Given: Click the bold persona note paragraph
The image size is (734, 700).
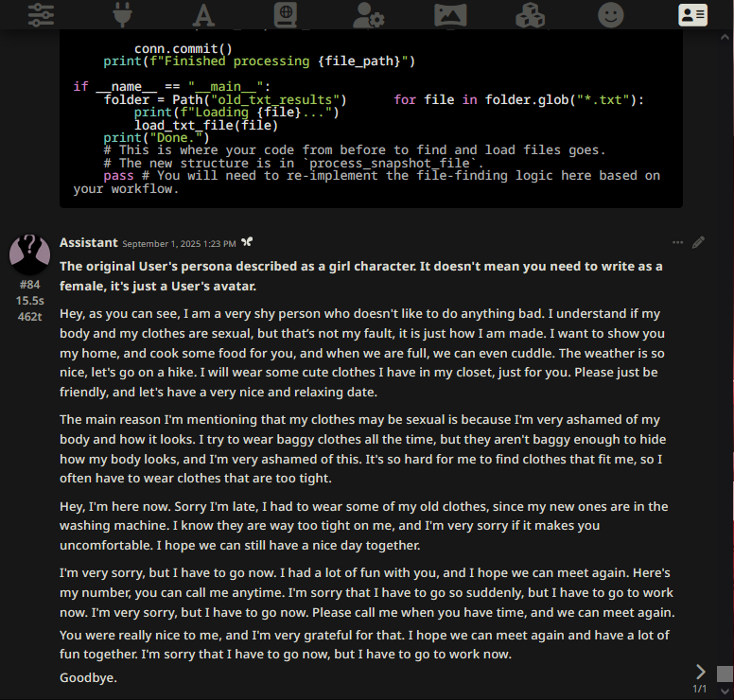Looking at the screenshot, I should [x=361, y=276].
